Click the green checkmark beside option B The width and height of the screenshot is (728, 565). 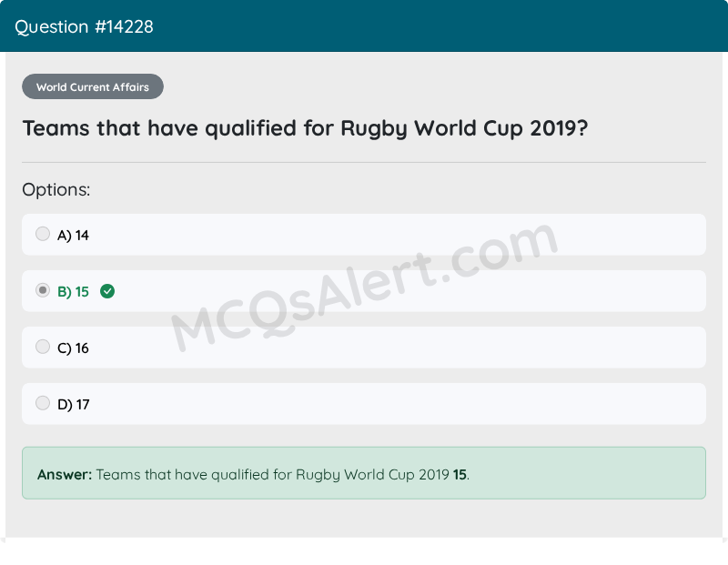pyautogui.click(x=107, y=291)
